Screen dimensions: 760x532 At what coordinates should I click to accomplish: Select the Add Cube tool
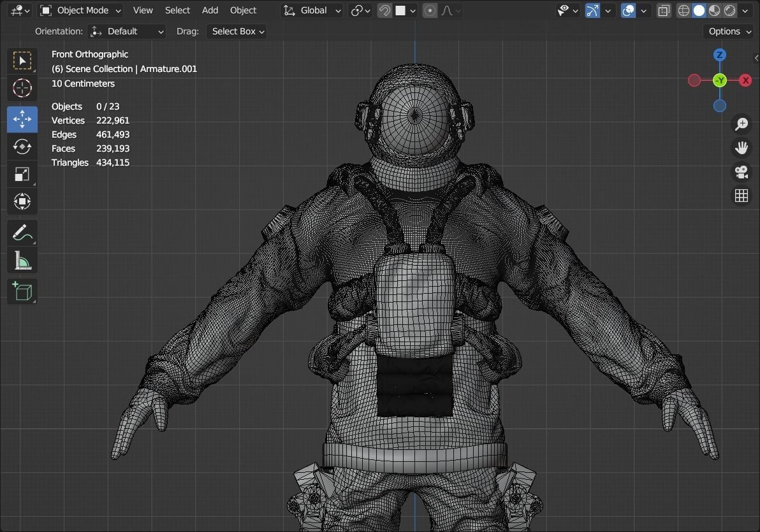coord(22,292)
